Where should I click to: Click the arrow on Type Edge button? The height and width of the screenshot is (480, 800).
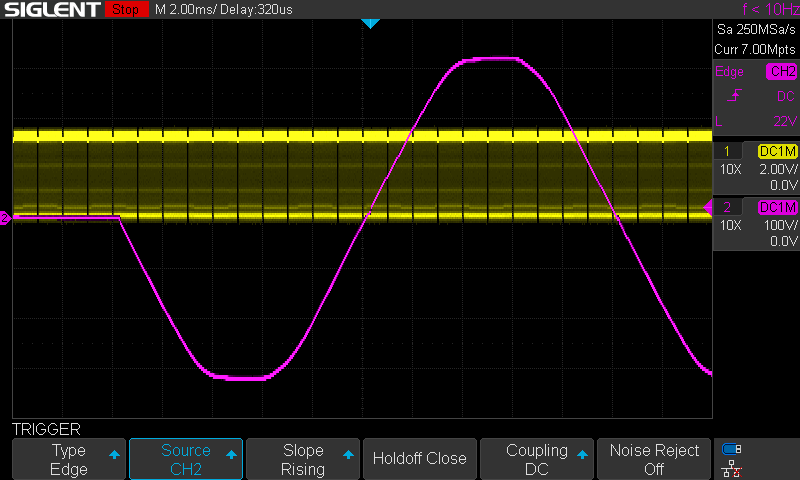pos(114,454)
